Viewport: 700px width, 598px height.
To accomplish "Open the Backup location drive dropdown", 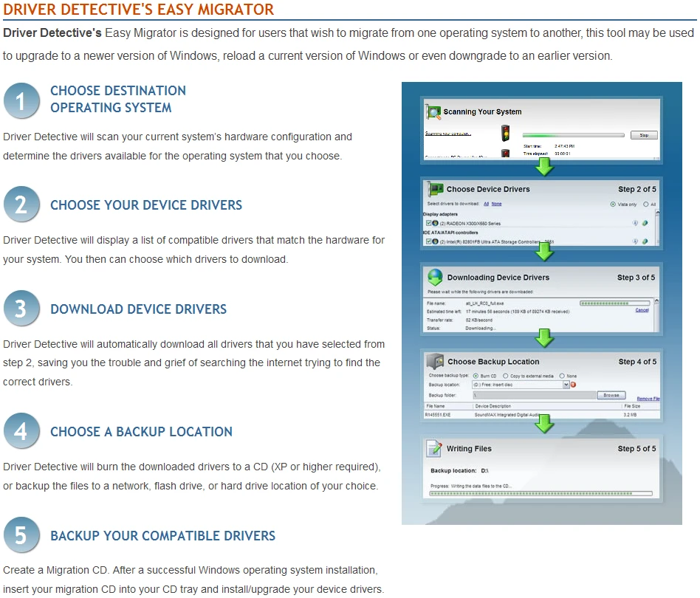I will pyautogui.click(x=566, y=385).
